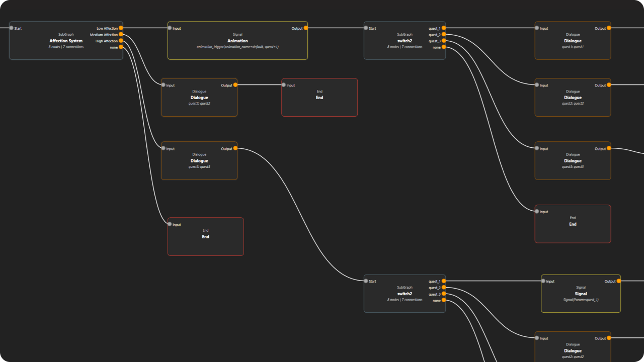Viewport: 644px width, 362px height.
Task: Click quest_1 port of switch2 fed by quest3 Dialogue
Action: tap(444, 281)
